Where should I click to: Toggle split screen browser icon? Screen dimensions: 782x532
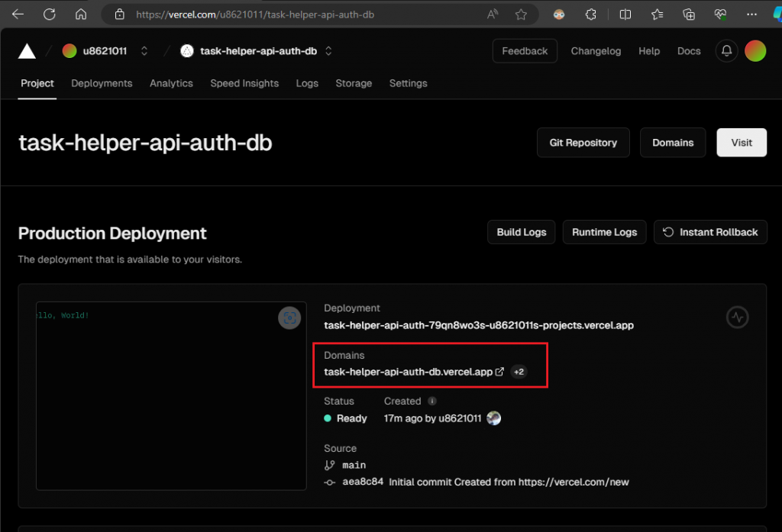click(x=625, y=15)
